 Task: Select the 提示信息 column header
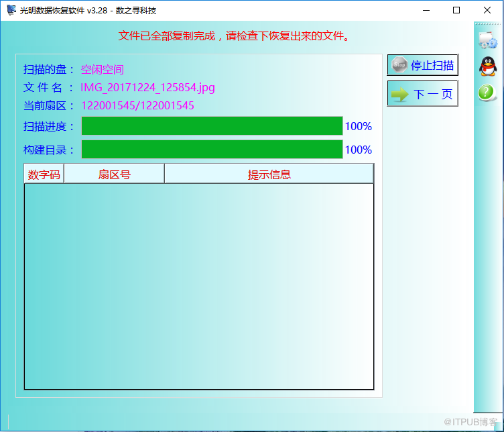[x=269, y=174]
